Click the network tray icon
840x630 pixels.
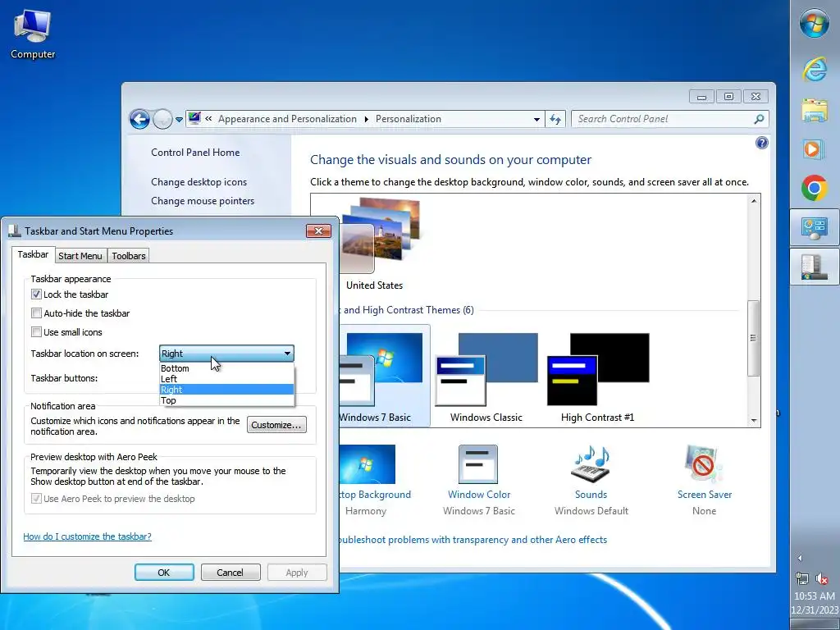pos(802,578)
